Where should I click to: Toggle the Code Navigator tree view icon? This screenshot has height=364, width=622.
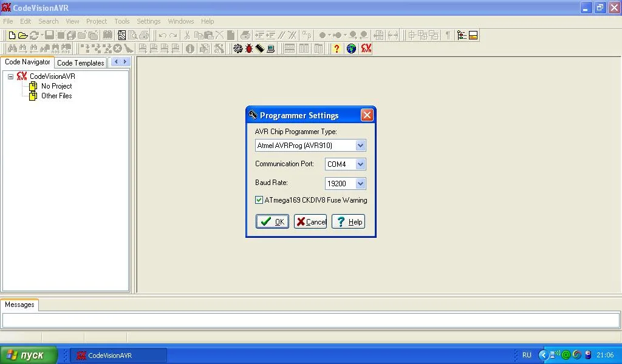(462, 36)
